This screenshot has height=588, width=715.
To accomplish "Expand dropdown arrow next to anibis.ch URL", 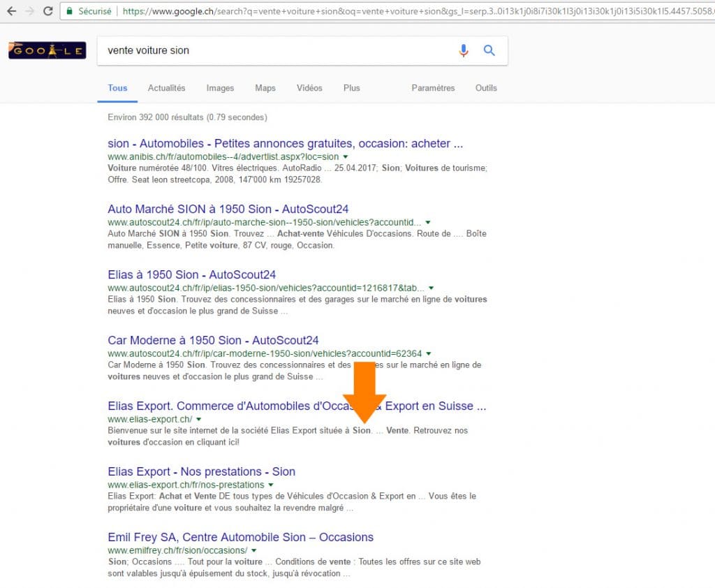I will click(346, 157).
